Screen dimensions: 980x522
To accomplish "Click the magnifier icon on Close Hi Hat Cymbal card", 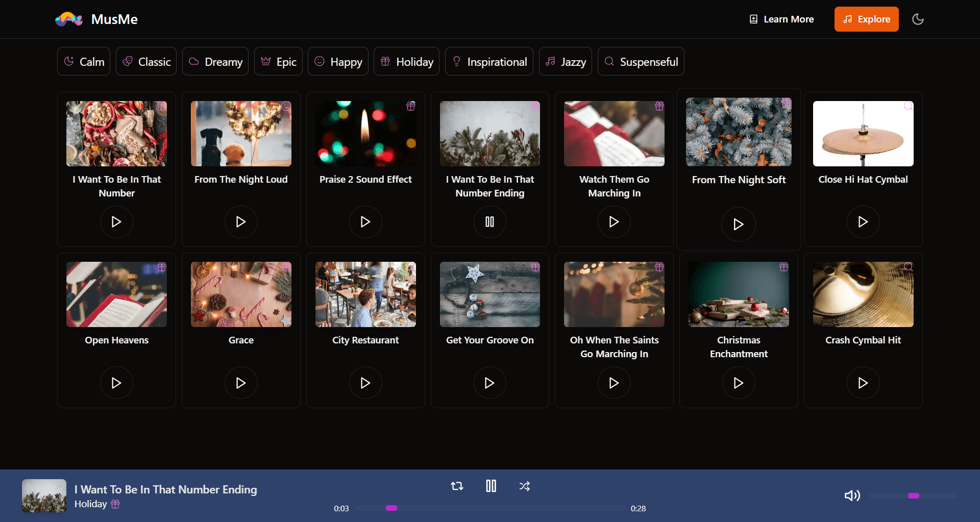I will coord(908,106).
